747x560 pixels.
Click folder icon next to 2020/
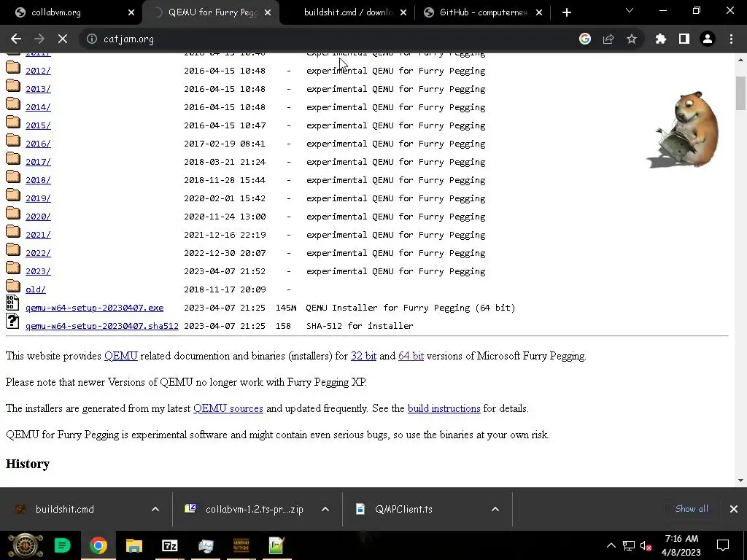point(13,214)
